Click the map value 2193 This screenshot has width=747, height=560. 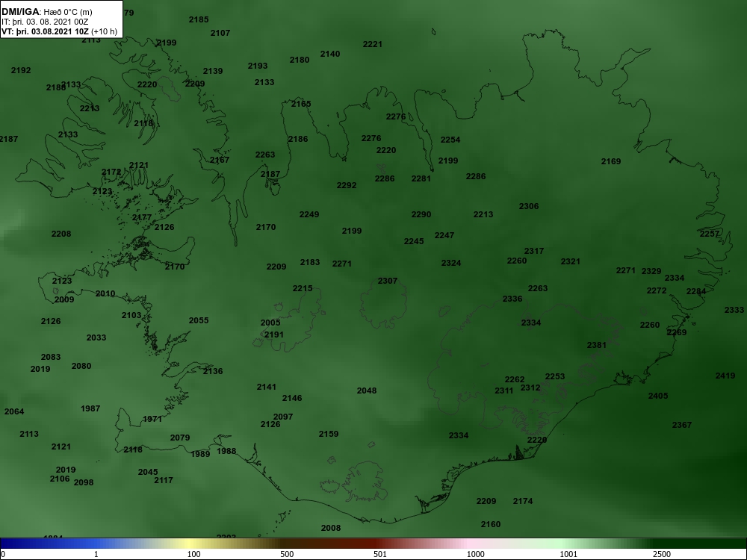click(258, 66)
